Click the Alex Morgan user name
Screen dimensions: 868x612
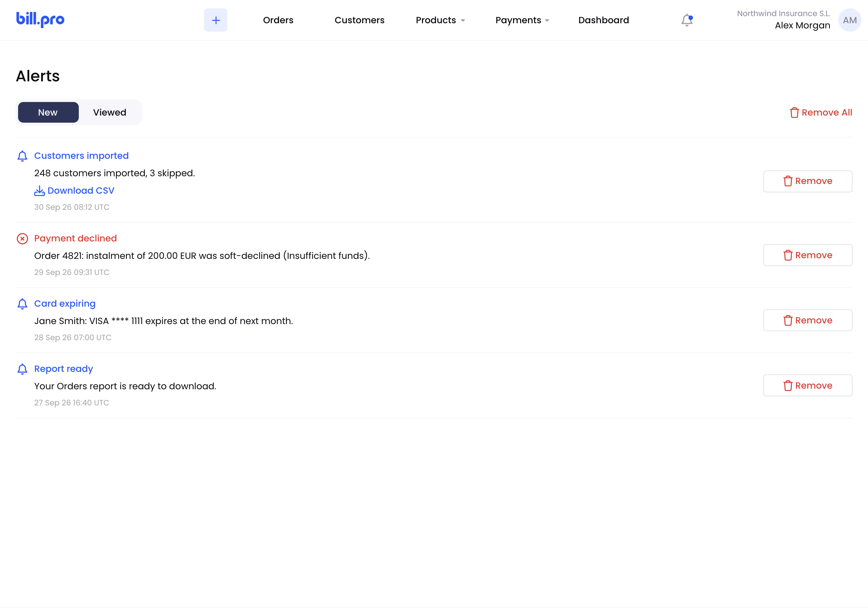click(x=802, y=25)
